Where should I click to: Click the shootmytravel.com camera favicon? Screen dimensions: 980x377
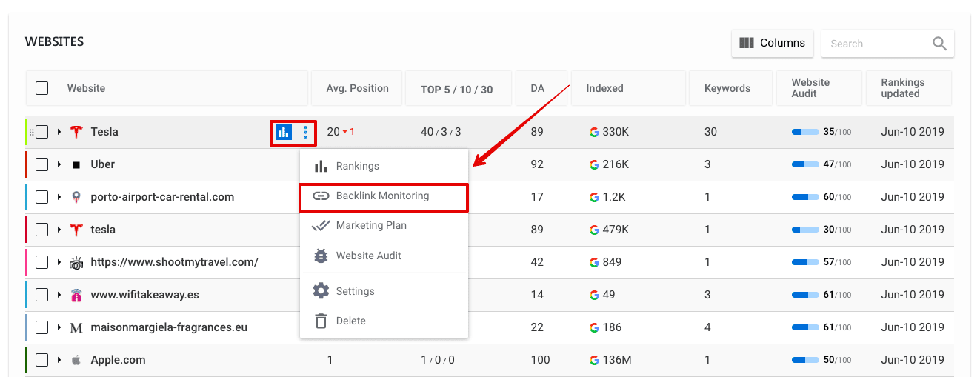[x=76, y=262]
